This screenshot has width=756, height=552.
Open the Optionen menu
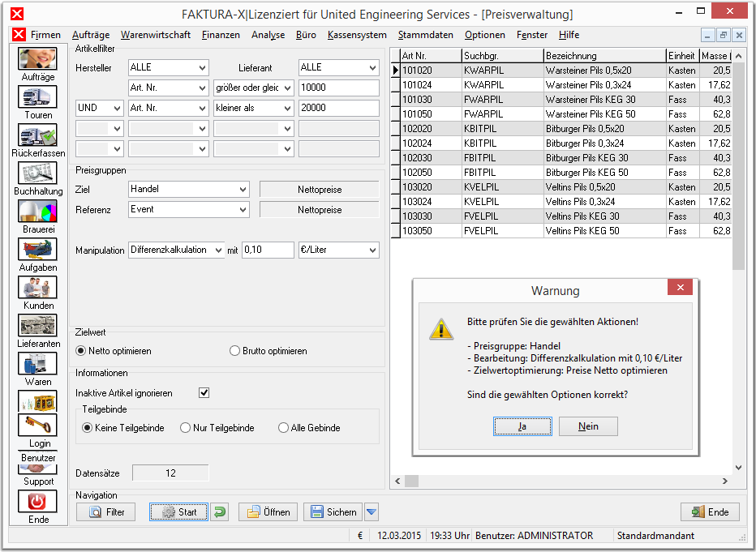pos(484,35)
